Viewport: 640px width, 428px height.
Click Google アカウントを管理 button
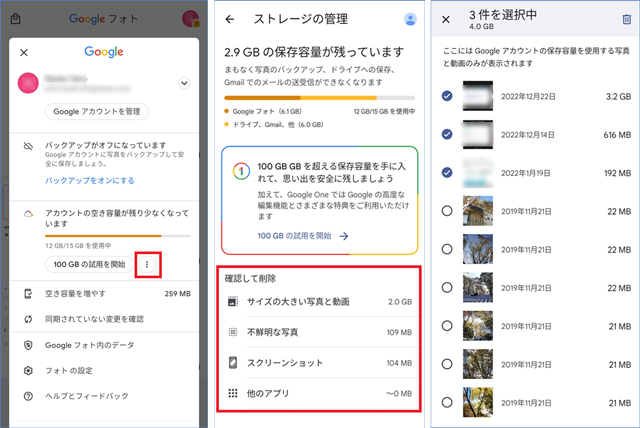[x=97, y=111]
